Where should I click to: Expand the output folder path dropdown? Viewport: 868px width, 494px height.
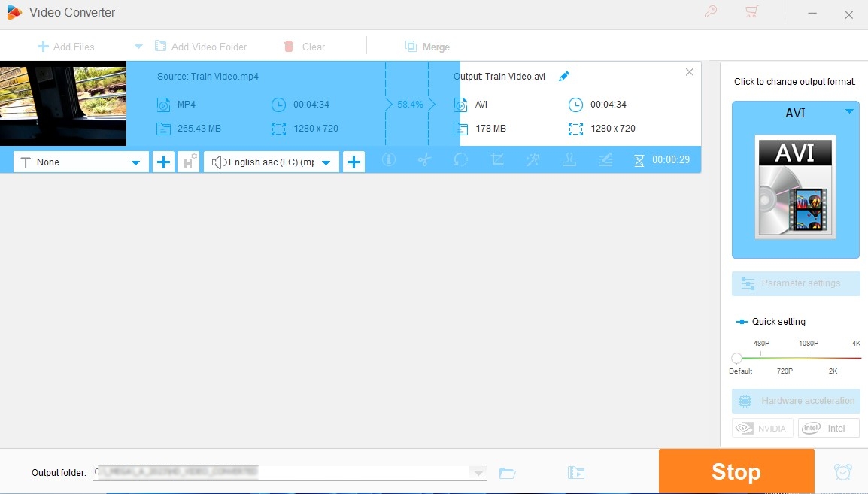[478, 473]
